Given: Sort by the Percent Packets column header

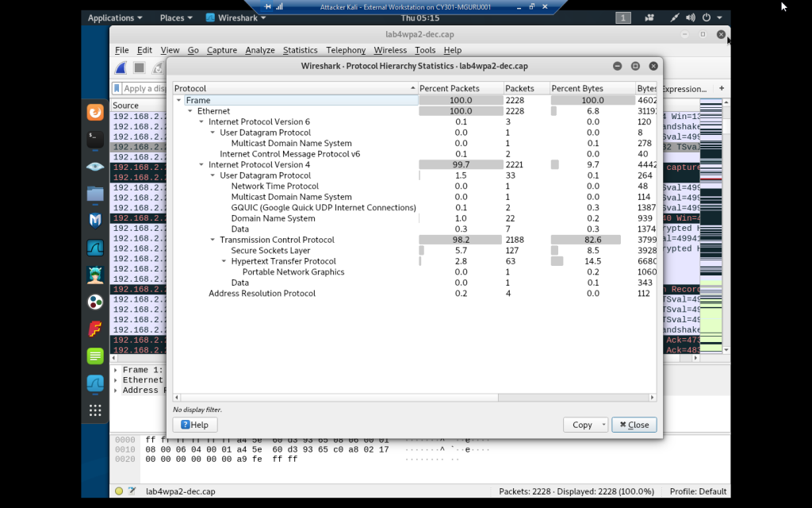Looking at the screenshot, I should (x=461, y=88).
